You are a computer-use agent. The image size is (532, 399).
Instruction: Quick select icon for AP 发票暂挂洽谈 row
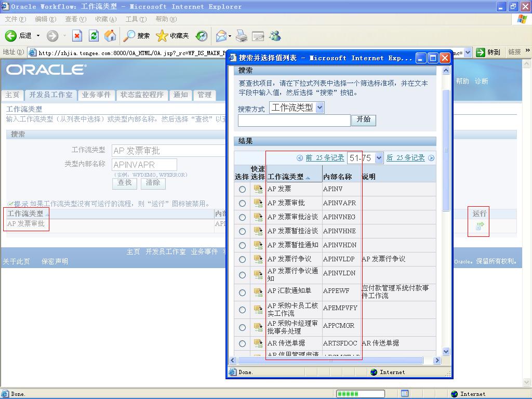[258, 231]
